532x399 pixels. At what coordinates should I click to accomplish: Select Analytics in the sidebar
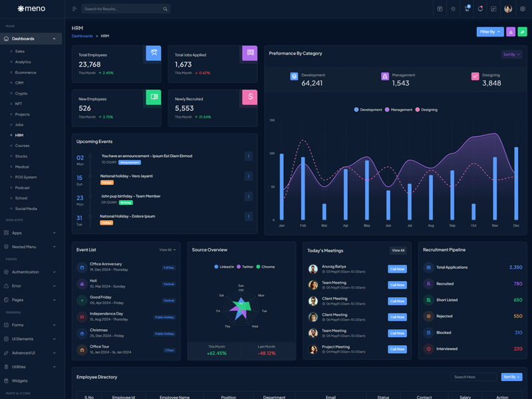tap(23, 62)
